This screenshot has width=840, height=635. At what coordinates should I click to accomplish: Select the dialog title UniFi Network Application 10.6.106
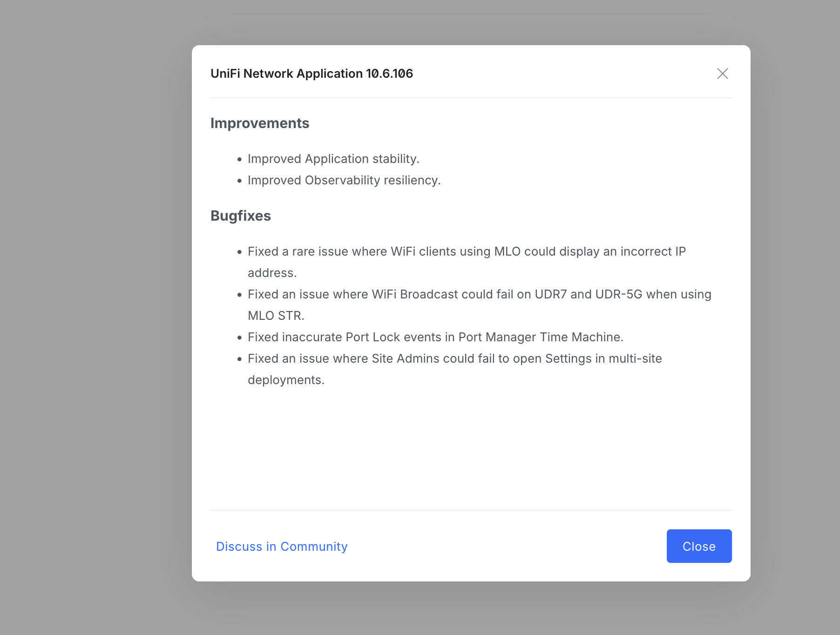tap(312, 74)
